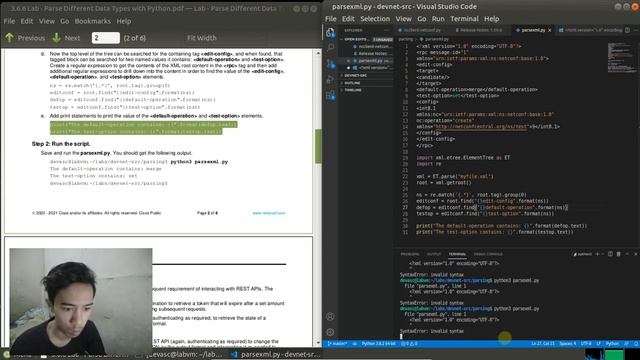Kill the terminal with the trash icon
The width and height of the screenshot is (640, 360).
(x=618, y=254)
